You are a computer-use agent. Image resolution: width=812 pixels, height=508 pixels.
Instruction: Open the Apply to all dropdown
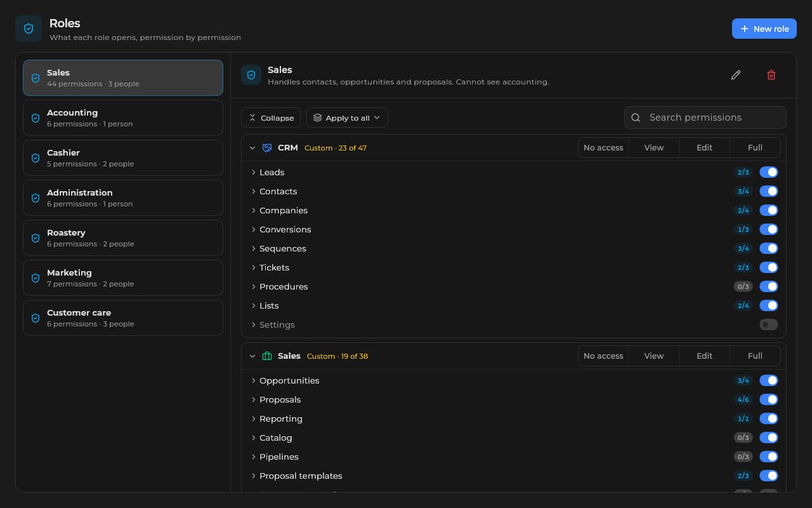347,117
